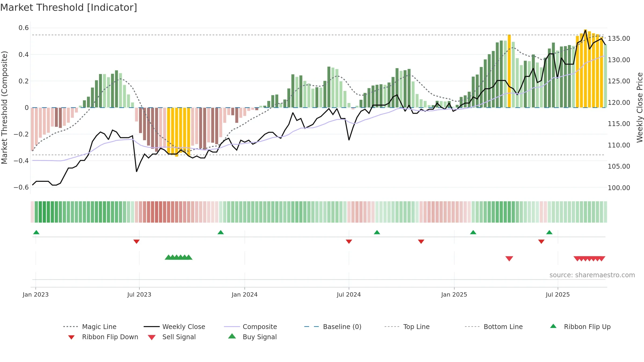Click the ribbon flip down marker before Jul 2025

(x=541, y=242)
